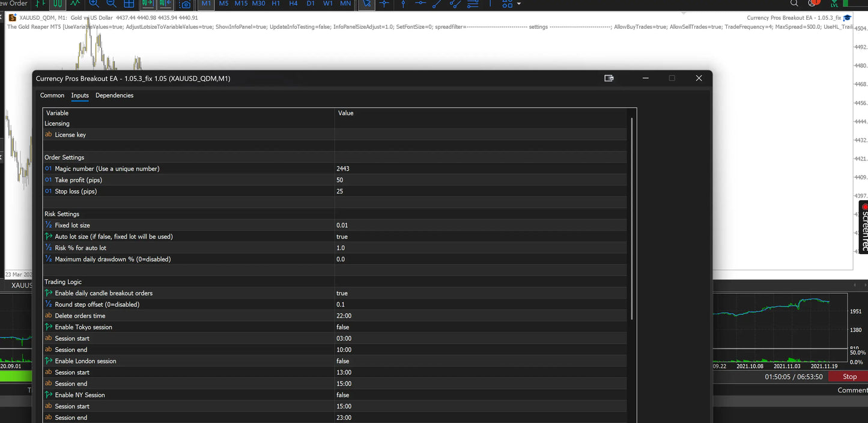868x423 pixels.
Task: Open the New Order toolbar button
Action: tap(13, 4)
